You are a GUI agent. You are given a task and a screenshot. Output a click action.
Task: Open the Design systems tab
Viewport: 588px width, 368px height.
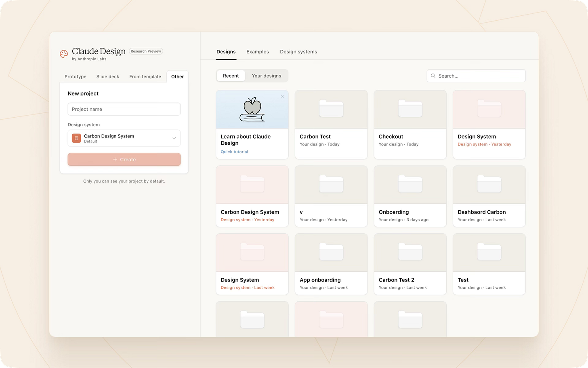coord(298,52)
